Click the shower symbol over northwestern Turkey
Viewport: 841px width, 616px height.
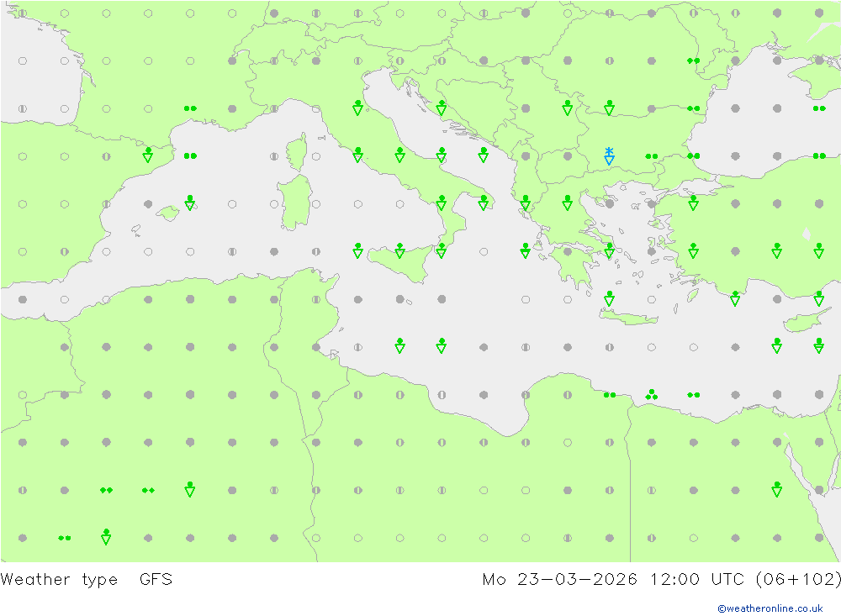(x=693, y=203)
